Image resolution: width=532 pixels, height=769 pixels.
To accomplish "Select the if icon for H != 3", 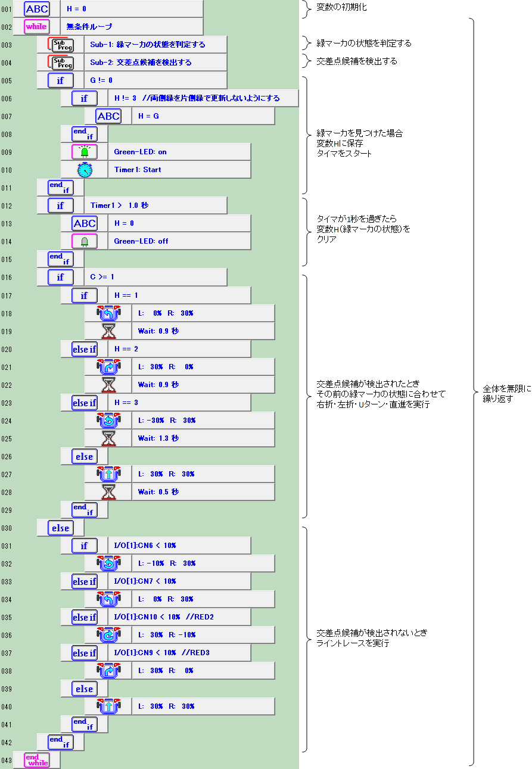I will [x=84, y=98].
